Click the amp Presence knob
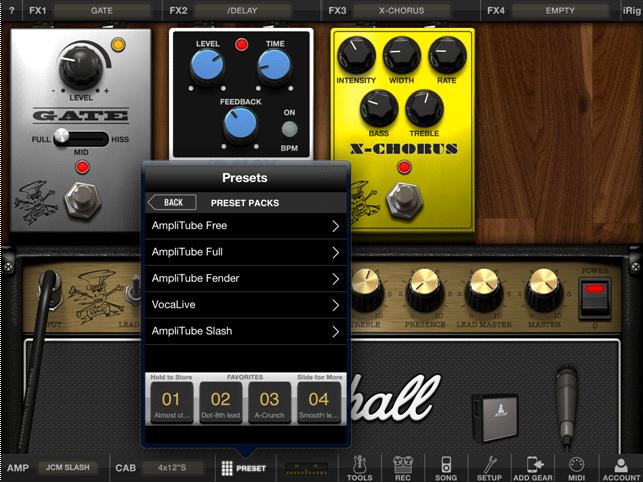 [425, 290]
